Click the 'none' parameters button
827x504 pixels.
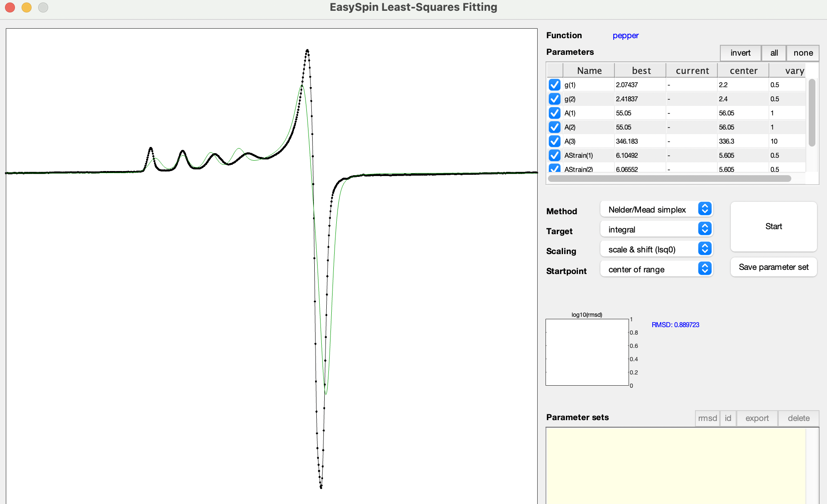(803, 53)
